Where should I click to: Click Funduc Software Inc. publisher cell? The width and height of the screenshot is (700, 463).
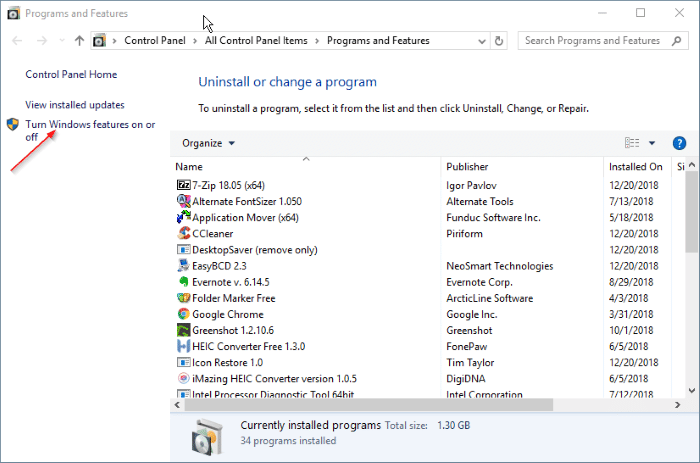(493, 217)
